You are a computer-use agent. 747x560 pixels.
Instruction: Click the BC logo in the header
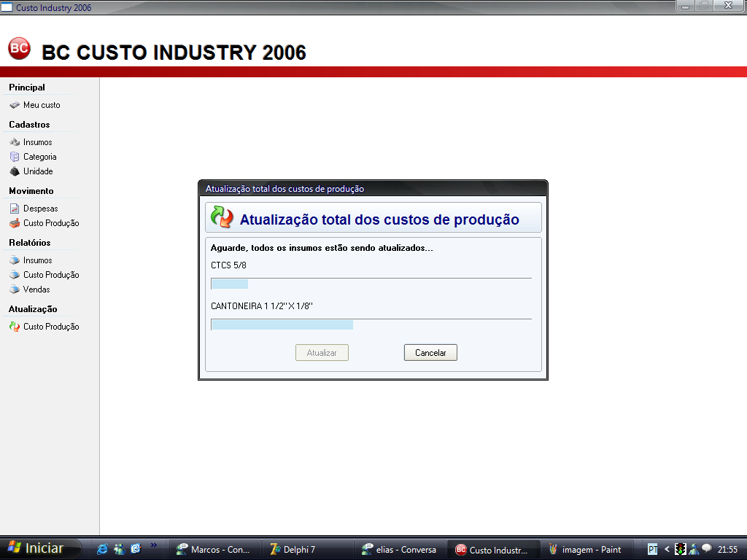(x=19, y=49)
